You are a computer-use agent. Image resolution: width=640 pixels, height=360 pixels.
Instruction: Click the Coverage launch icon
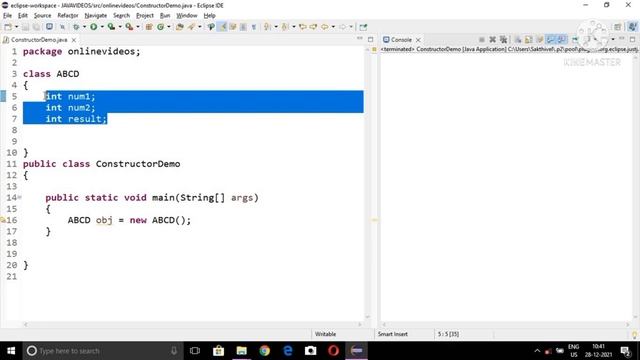111,27
